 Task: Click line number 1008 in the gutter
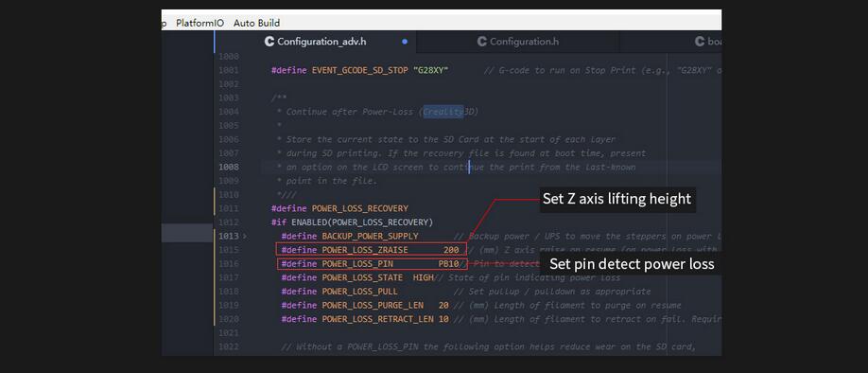point(229,167)
